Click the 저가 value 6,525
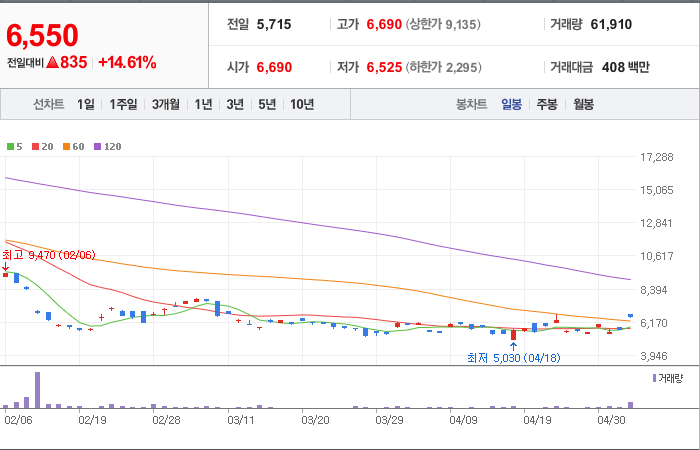Viewport: 700px width, 450px height. coord(384,67)
